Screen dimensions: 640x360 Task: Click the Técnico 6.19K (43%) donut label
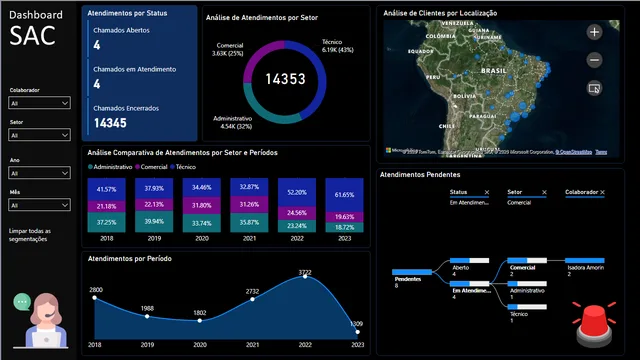(337, 46)
